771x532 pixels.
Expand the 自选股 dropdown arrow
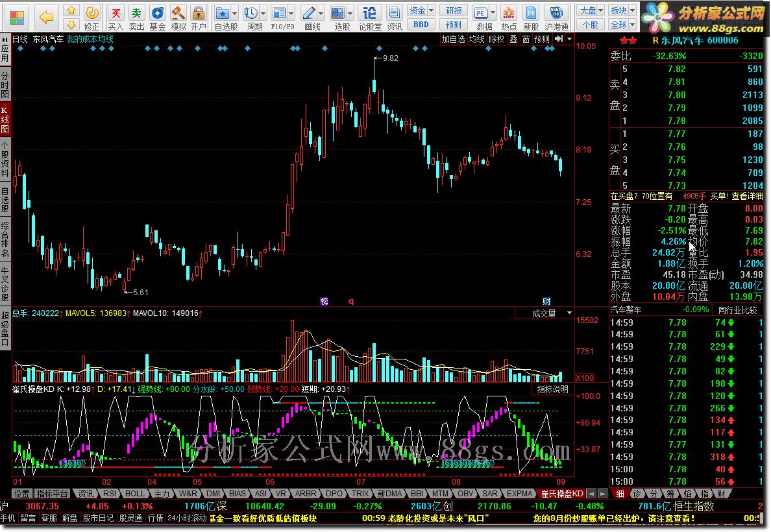pos(234,13)
